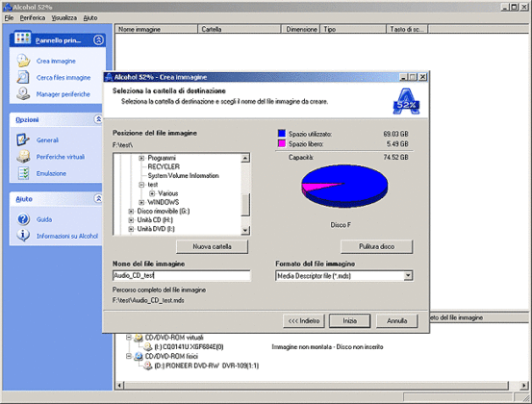Open the Periferiche virtuali link
Viewport: 532px width, 404px height.
coord(61,157)
